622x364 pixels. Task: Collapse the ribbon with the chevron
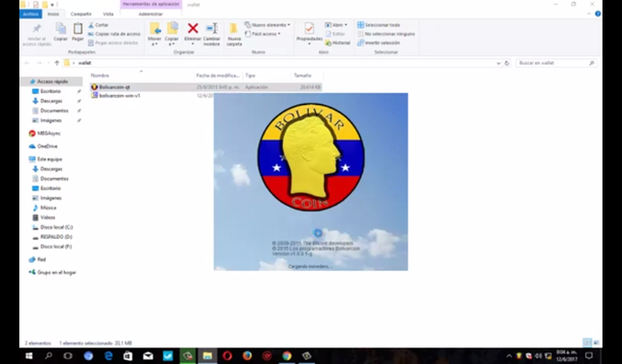[x=589, y=14]
